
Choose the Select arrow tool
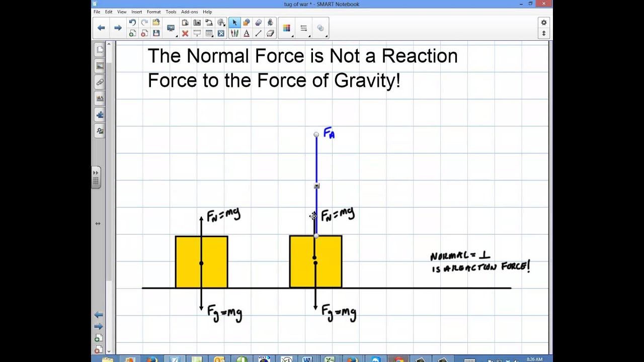point(234,23)
